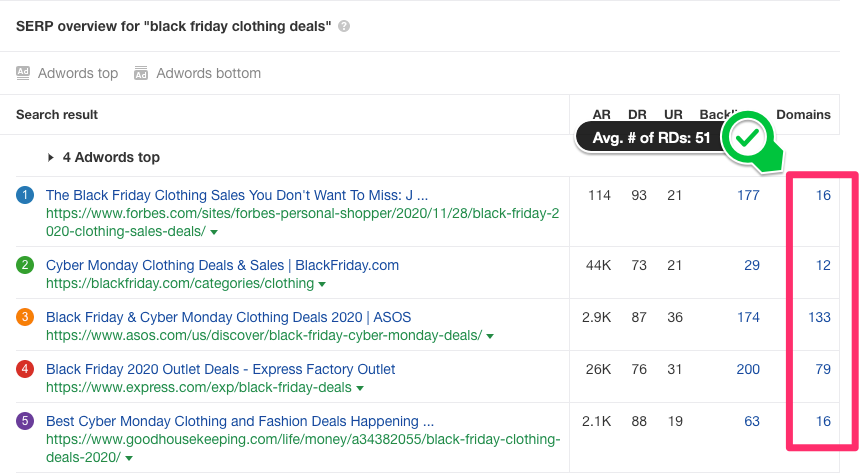This screenshot has width=859, height=473.
Task: Click the Domains column header
Action: pos(803,114)
